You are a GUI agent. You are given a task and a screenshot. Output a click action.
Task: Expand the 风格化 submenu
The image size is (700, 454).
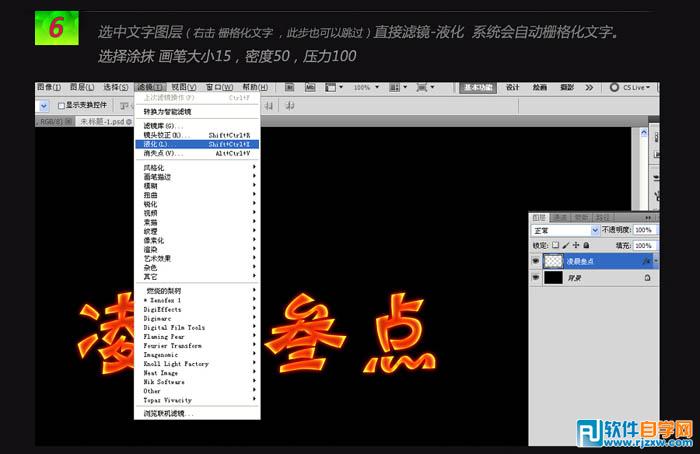[198, 167]
